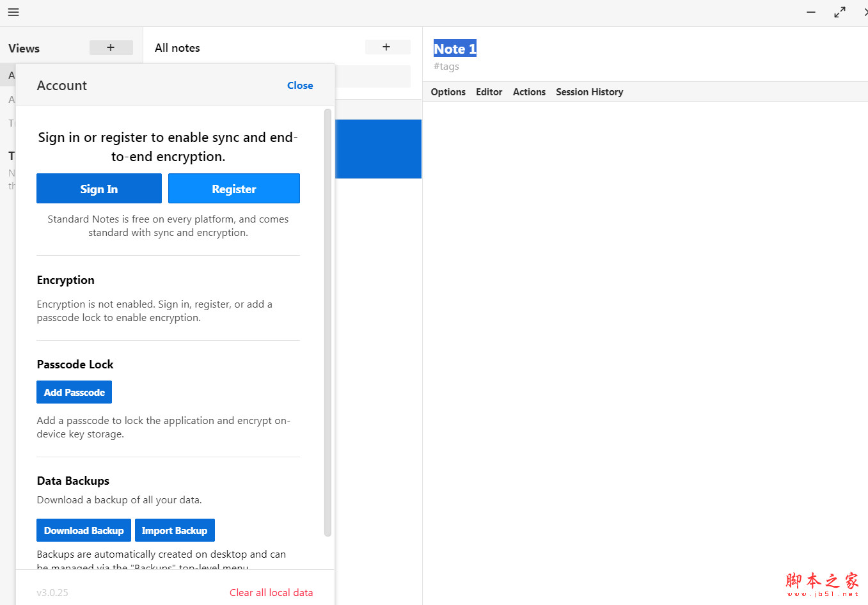Toggle fullscreen with the expand arrows icon
This screenshot has width=868, height=605.
click(840, 12)
